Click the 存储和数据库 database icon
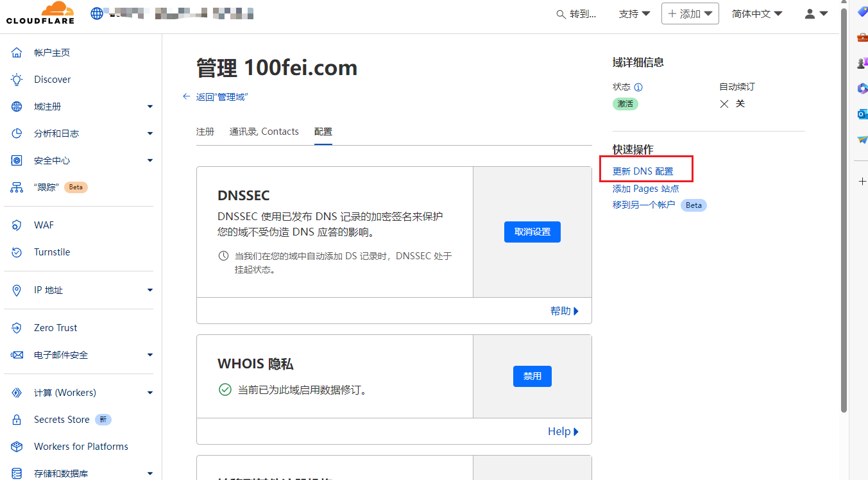The height and width of the screenshot is (480, 868). [17, 474]
